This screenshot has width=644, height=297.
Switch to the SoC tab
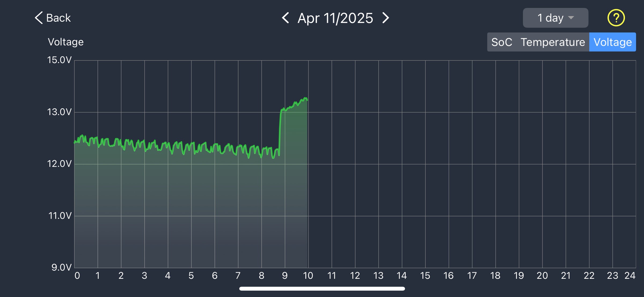click(x=502, y=42)
